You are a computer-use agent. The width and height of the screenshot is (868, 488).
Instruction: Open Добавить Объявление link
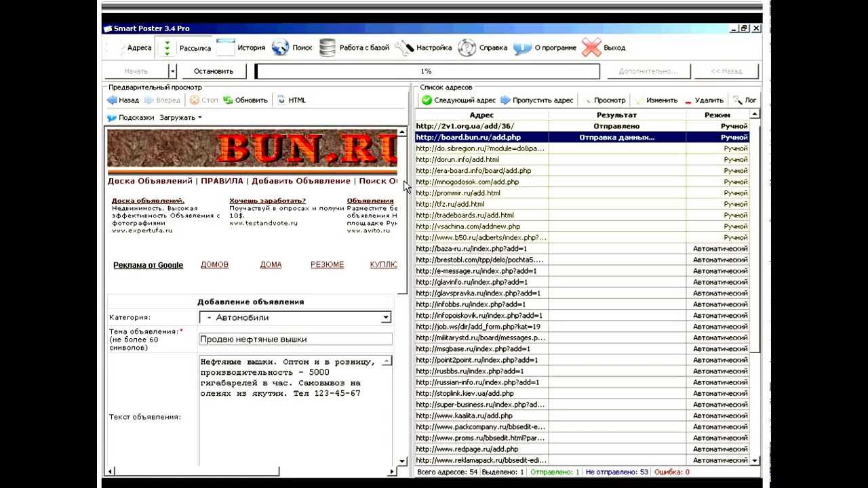point(300,181)
